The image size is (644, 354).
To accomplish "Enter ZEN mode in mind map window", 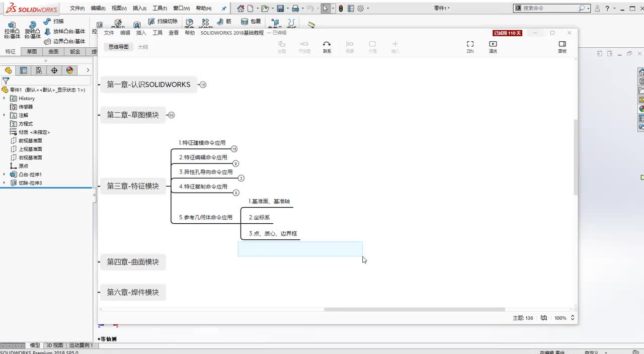I will click(470, 47).
